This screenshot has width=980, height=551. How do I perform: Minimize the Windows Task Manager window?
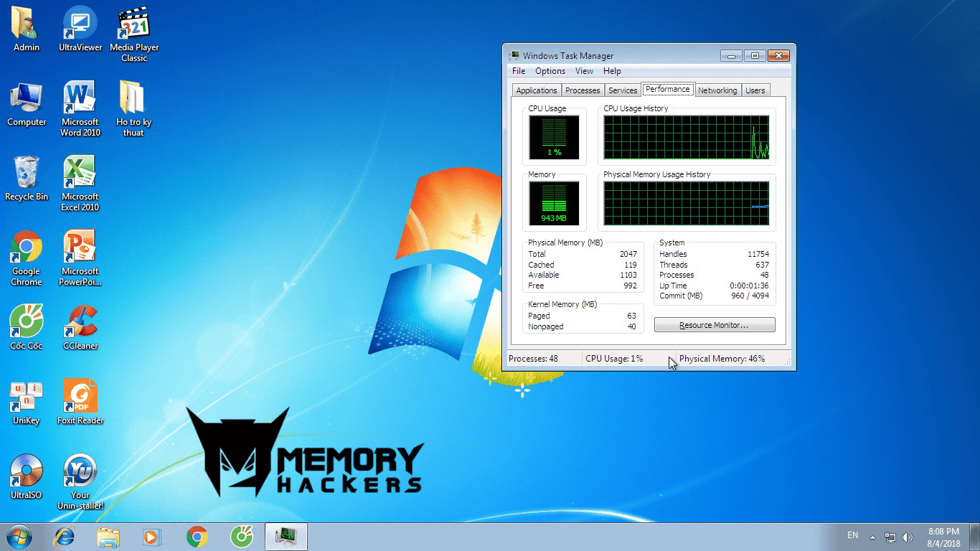point(730,55)
